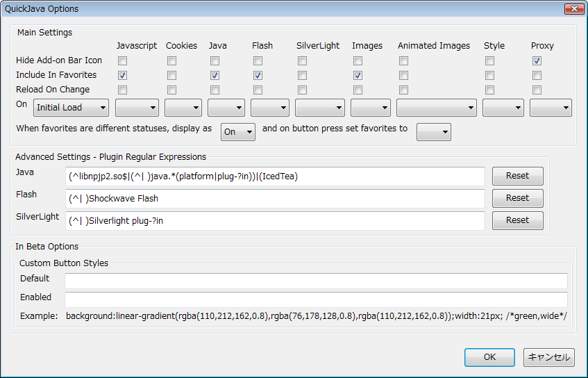588x378 pixels.
Task: Uncheck Include In Favorites for Javascript
Action: click(122, 76)
